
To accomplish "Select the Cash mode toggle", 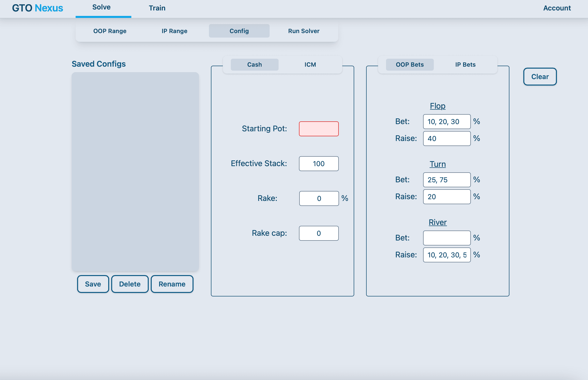I will point(254,65).
